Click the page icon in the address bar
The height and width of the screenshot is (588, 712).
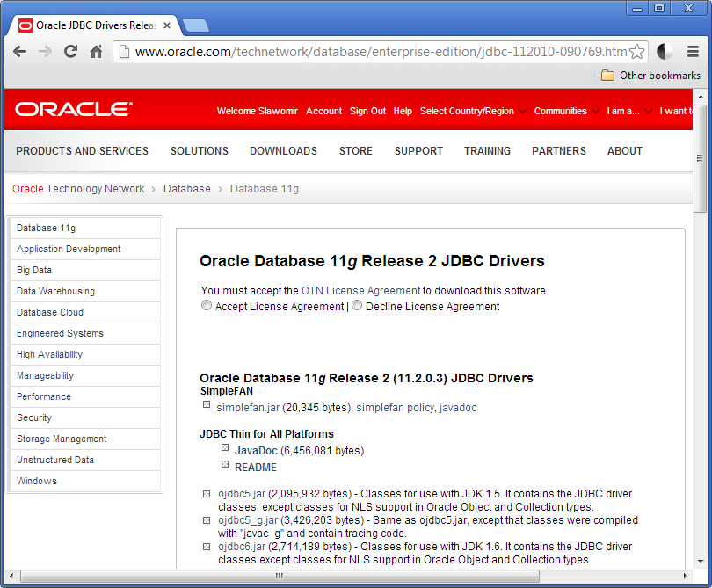coord(124,52)
